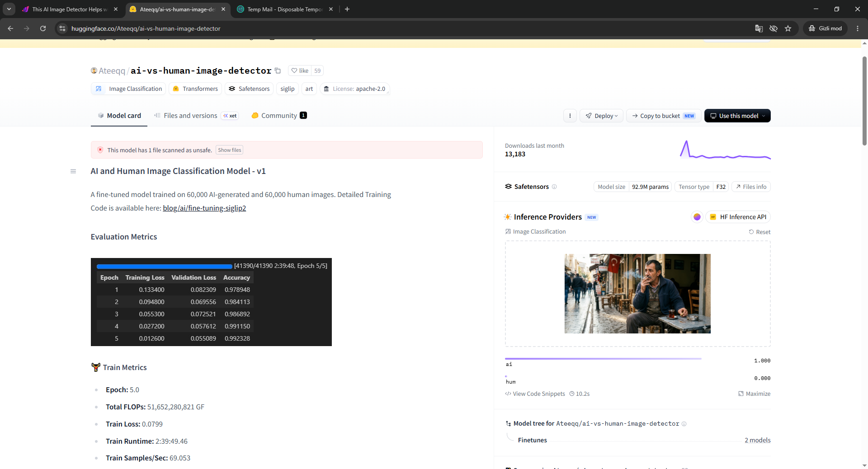The width and height of the screenshot is (868, 469).
Task: Open the three-dot more options menu
Action: (570, 116)
